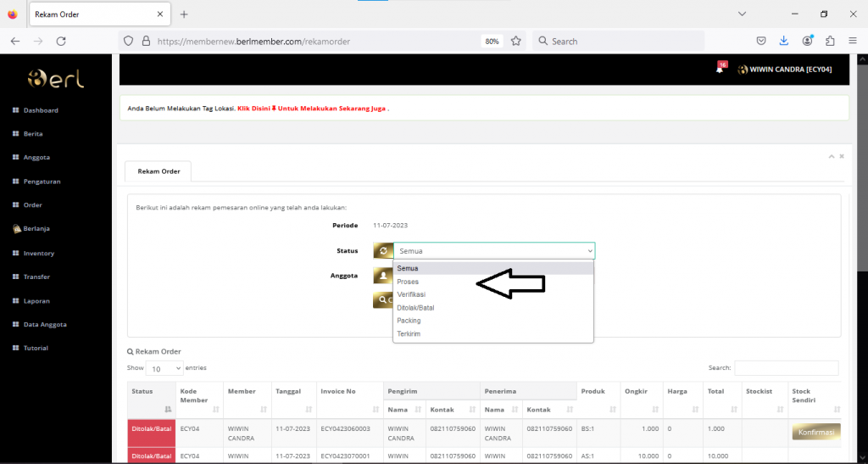Click the notification bell with badge 16

coord(720,70)
